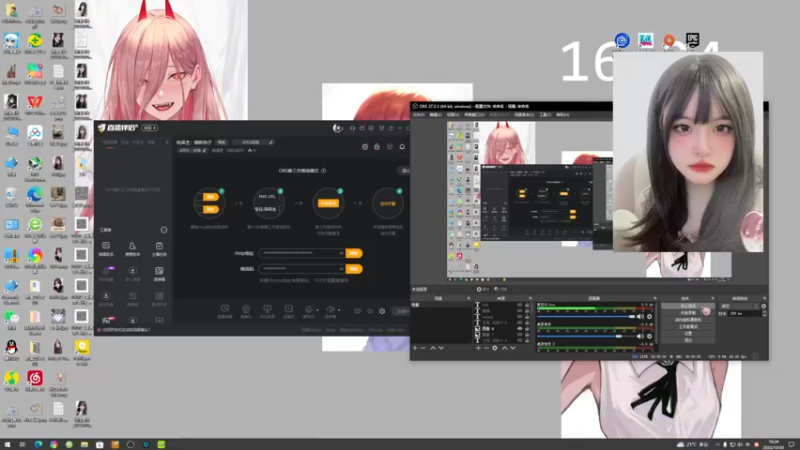The width and height of the screenshot is (800, 450).
Task: Adjust first OBS mixer volume slider
Action: [586, 317]
